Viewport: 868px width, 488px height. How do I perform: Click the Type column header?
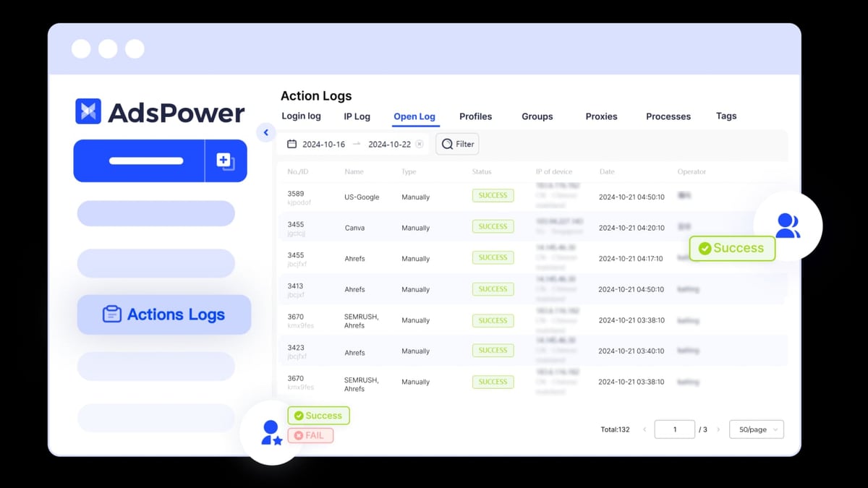coord(409,172)
